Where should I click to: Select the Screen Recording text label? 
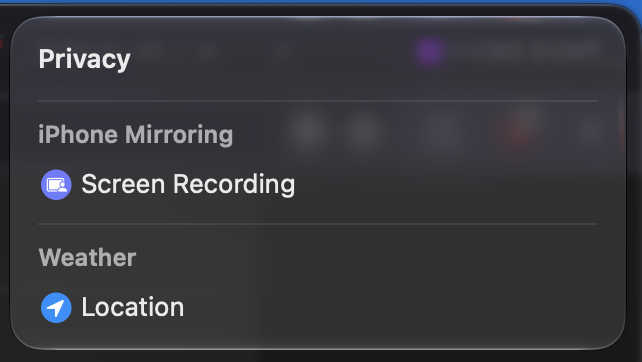[x=188, y=184]
